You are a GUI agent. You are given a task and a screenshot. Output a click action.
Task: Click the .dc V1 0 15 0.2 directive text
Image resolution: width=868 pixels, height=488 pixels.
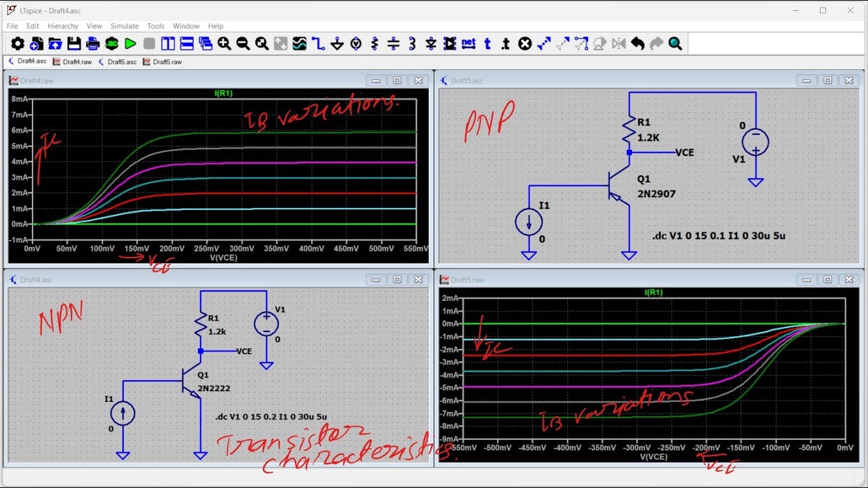(x=271, y=417)
